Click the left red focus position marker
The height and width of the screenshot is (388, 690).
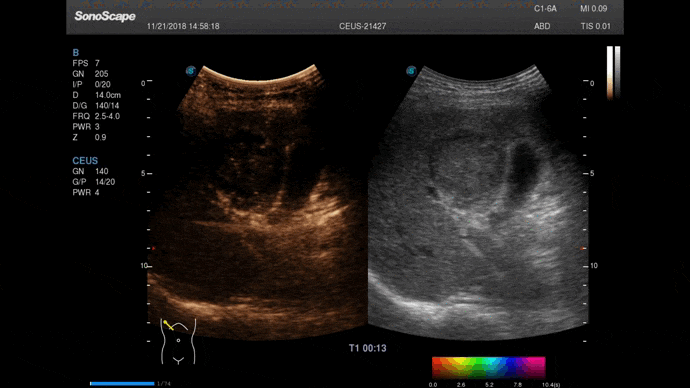[154, 249]
